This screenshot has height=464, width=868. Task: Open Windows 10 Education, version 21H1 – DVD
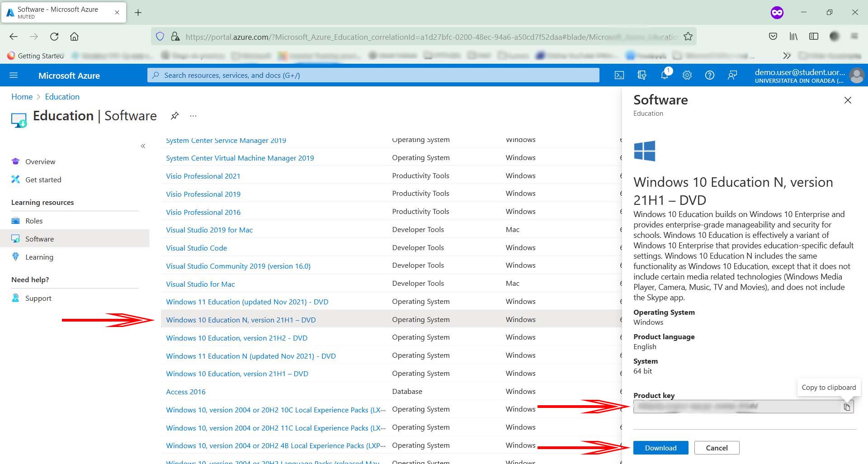pyautogui.click(x=237, y=374)
